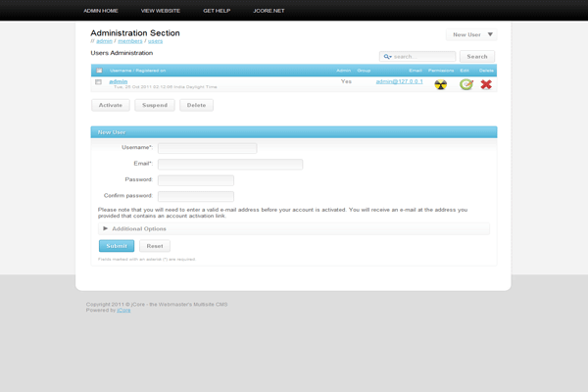The image size is (588, 392).
Task: Open permissions for the admin user
Action: [x=441, y=84]
